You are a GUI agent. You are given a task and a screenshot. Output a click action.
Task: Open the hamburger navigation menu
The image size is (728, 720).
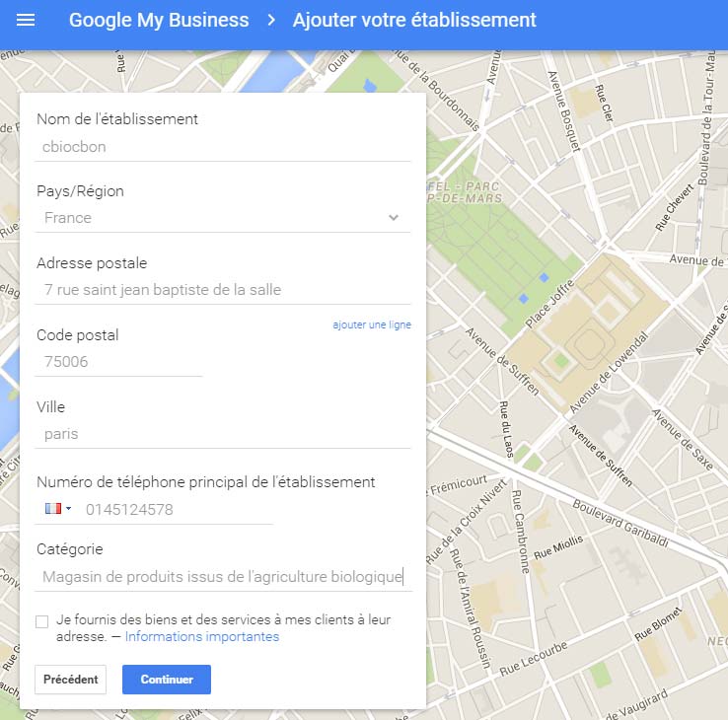click(26, 20)
